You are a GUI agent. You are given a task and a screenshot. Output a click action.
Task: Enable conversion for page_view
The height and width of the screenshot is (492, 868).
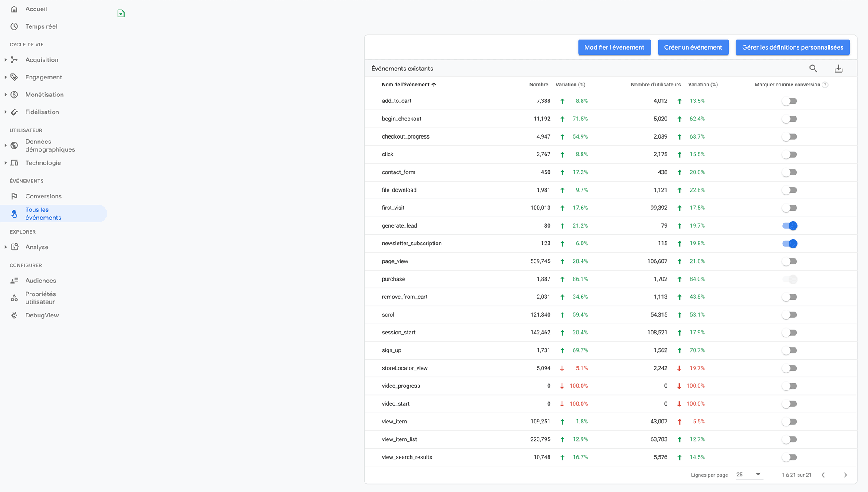click(789, 261)
